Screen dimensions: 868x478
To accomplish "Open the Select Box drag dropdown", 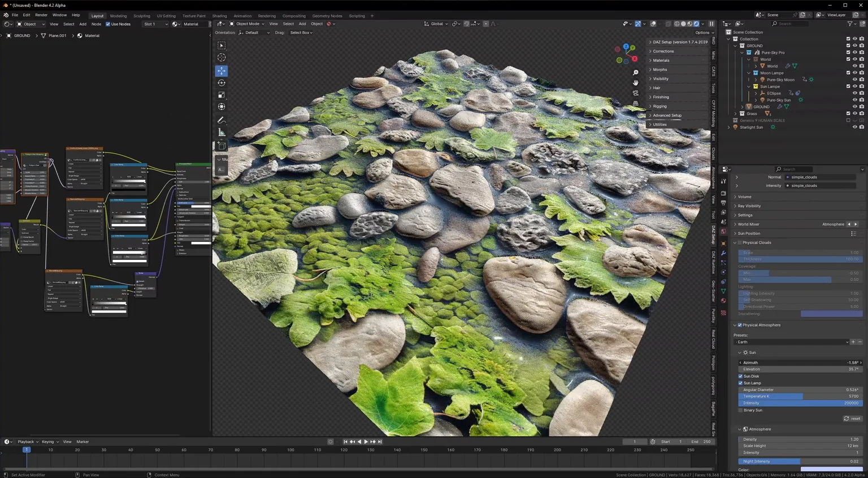I will 301,33.
